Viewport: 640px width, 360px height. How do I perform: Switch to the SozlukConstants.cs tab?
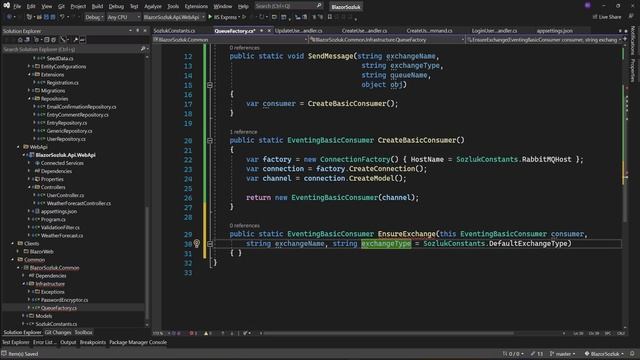pyautogui.click(x=174, y=31)
